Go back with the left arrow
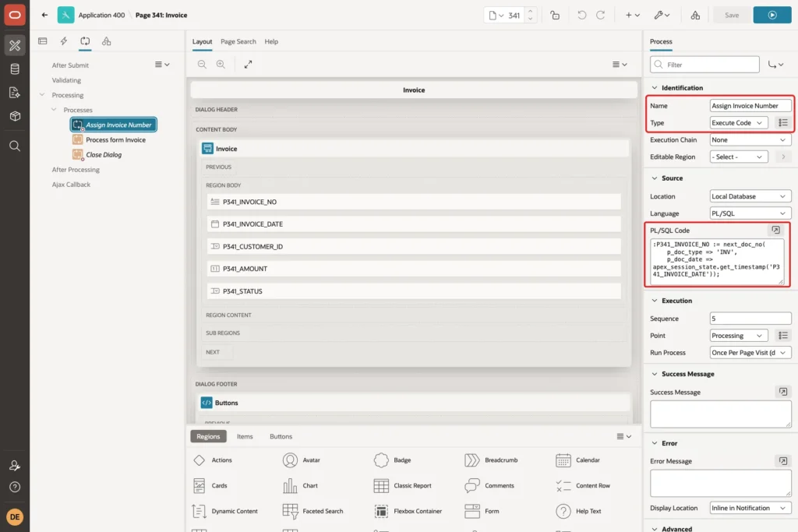 point(44,15)
